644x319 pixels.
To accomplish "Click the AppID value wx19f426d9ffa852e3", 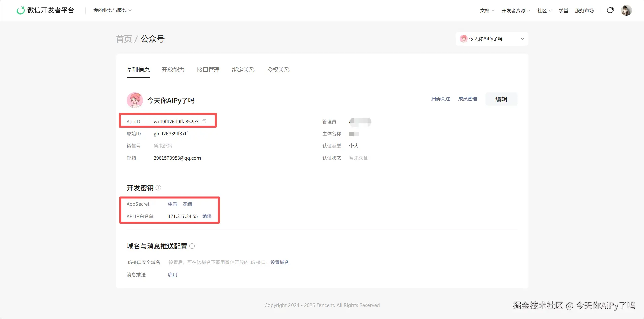I will (x=176, y=122).
